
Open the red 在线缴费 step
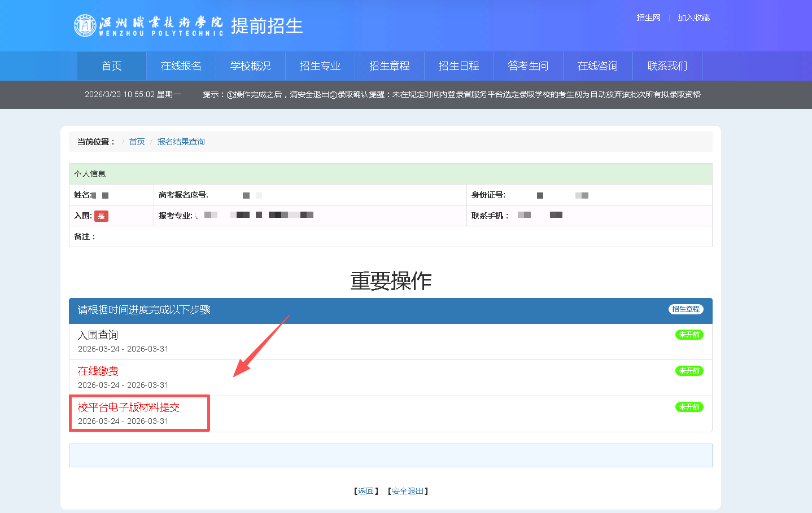(98, 371)
